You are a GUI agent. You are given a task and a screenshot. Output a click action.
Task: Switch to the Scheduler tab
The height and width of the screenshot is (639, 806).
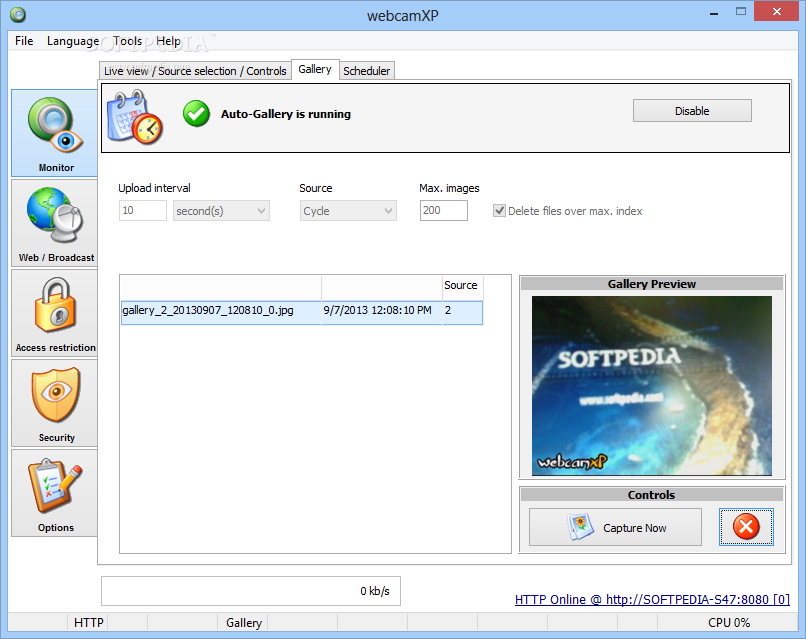click(367, 71)
